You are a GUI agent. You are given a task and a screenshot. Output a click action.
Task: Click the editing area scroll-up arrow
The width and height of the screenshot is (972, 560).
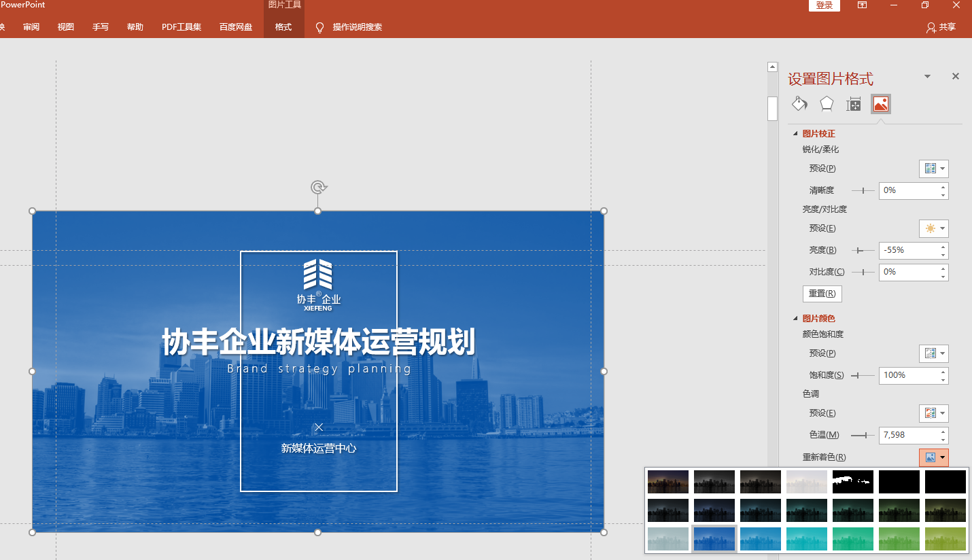coord(772,67)
